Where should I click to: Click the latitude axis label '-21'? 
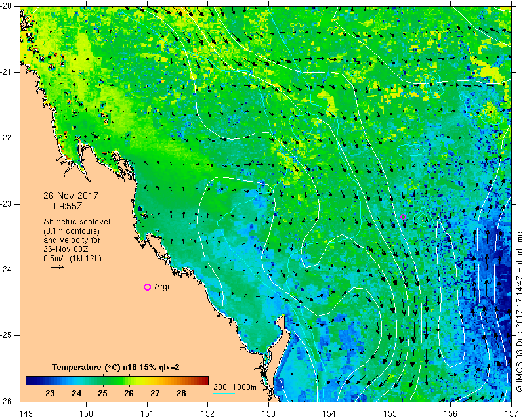pos(7,72)
